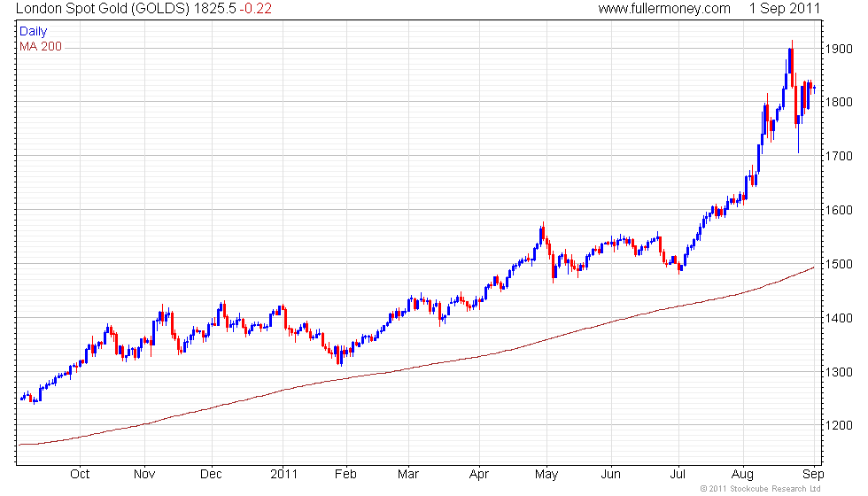The height and width of the screenshot is (496, 868).
Task: Click the price value '1825.5'
Action: 214,8
